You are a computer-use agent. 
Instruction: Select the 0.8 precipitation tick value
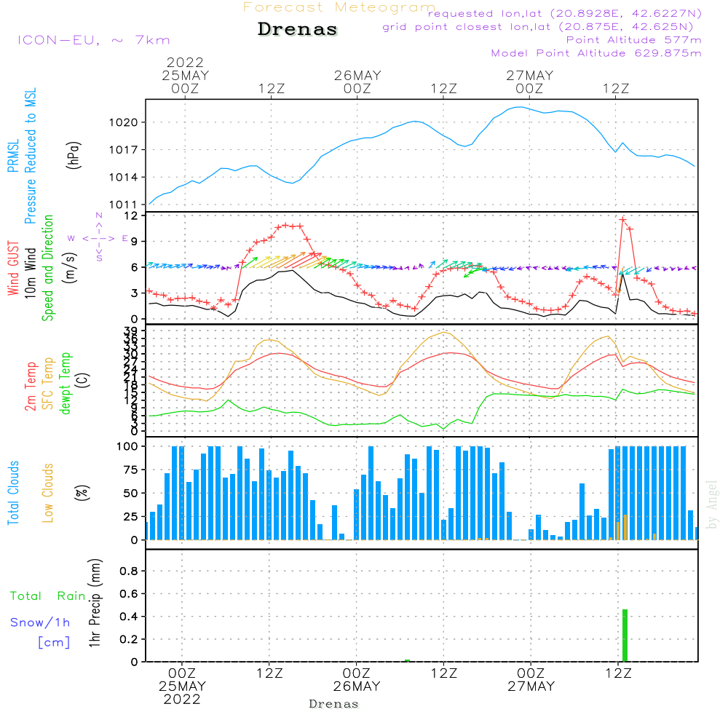pos(129,571)
